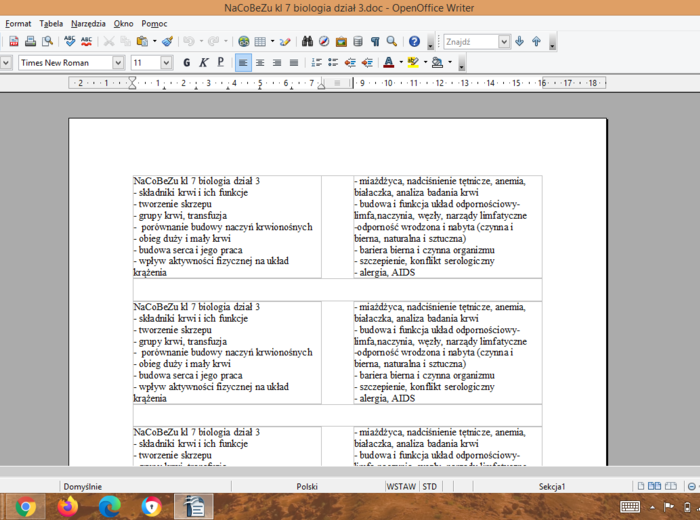Open the Navigator compass icon
Screen dimensions: 700x520
[324, 42]
